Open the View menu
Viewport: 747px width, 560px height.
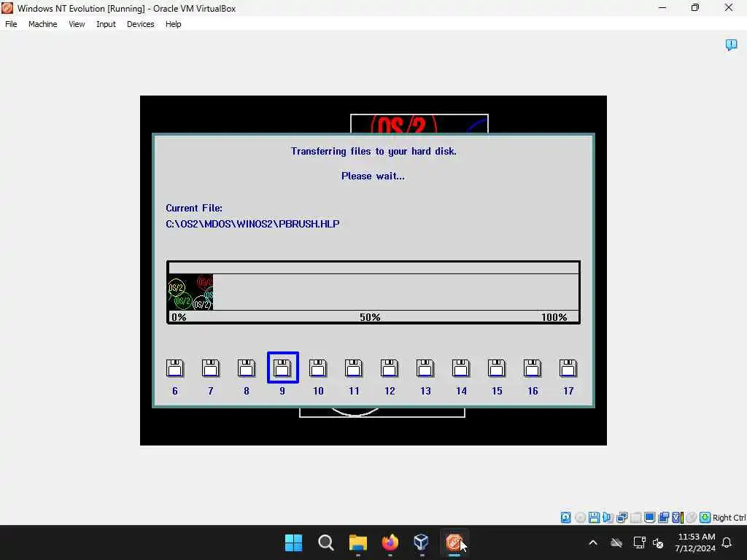click(x=77, y=24)
